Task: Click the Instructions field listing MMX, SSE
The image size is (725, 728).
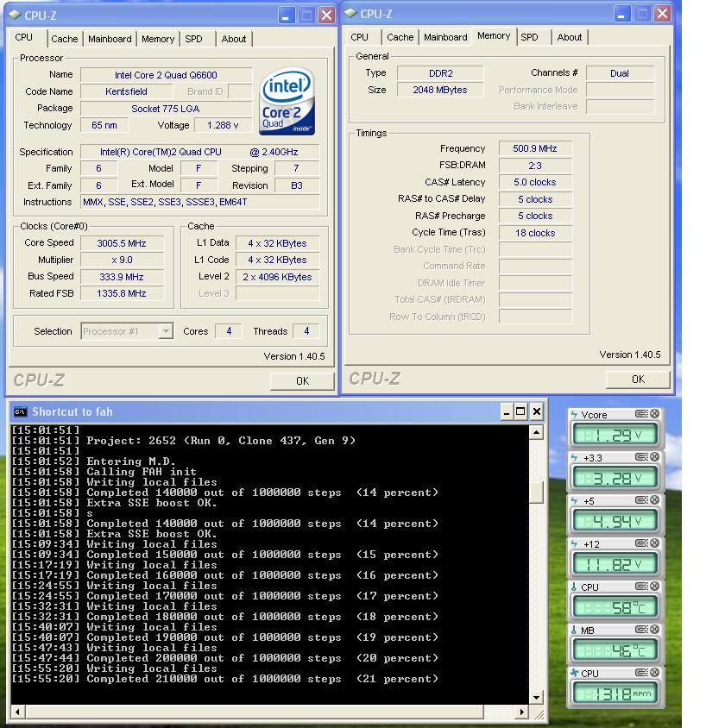Action: click(x=199, y=202)
